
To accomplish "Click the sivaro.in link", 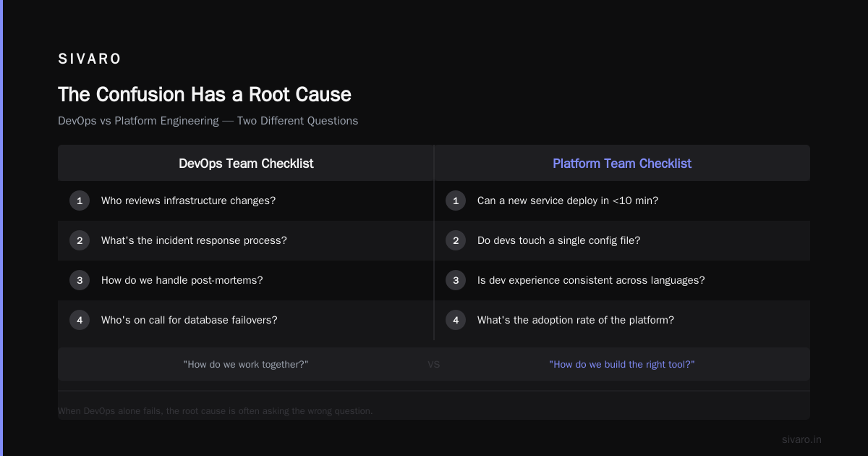I will point(801,439).
